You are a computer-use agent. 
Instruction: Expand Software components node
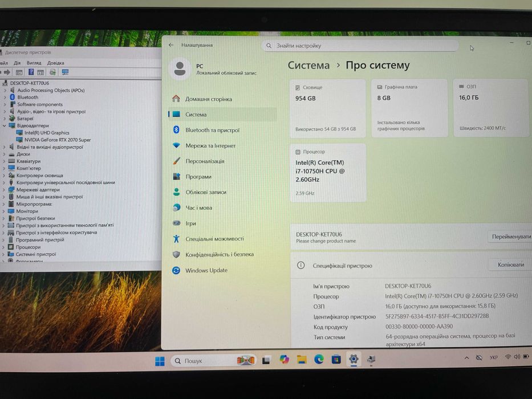click(5, 104)
